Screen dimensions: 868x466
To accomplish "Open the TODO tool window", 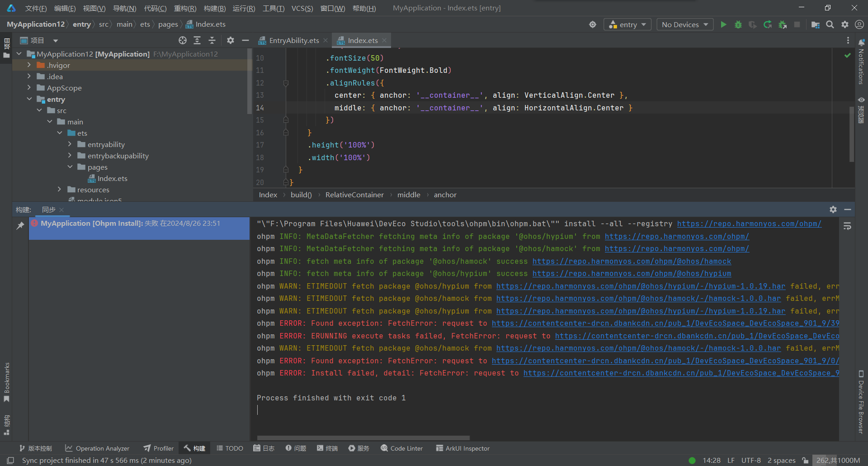I will [x=230, y=448].
